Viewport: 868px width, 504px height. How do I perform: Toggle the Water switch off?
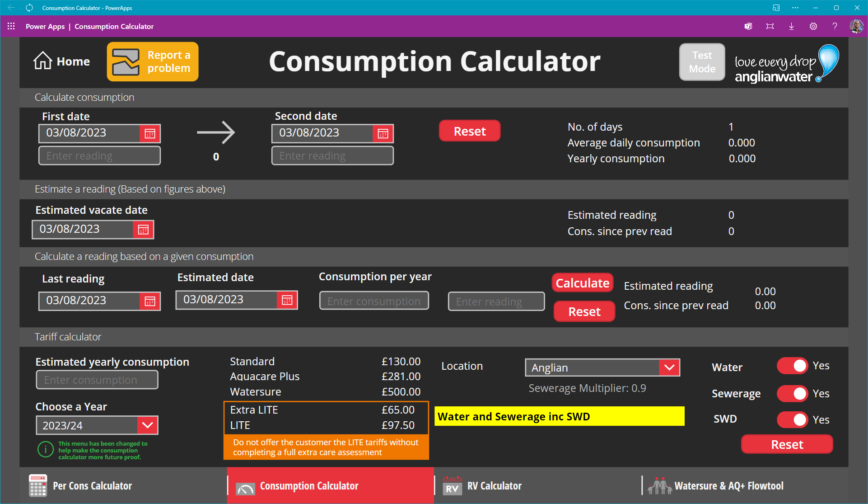pyautogui.click(x=793, y=366)
